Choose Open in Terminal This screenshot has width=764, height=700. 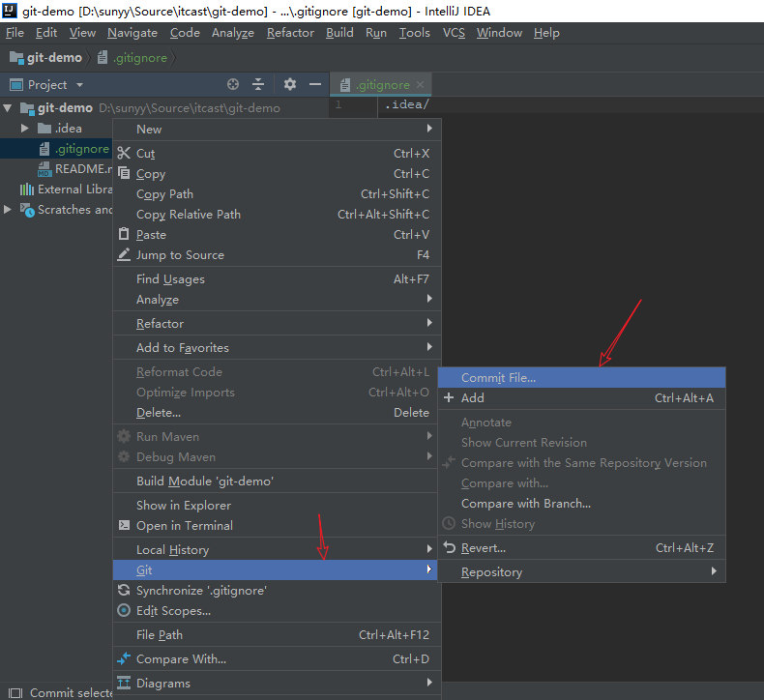(x=184, y=526)
